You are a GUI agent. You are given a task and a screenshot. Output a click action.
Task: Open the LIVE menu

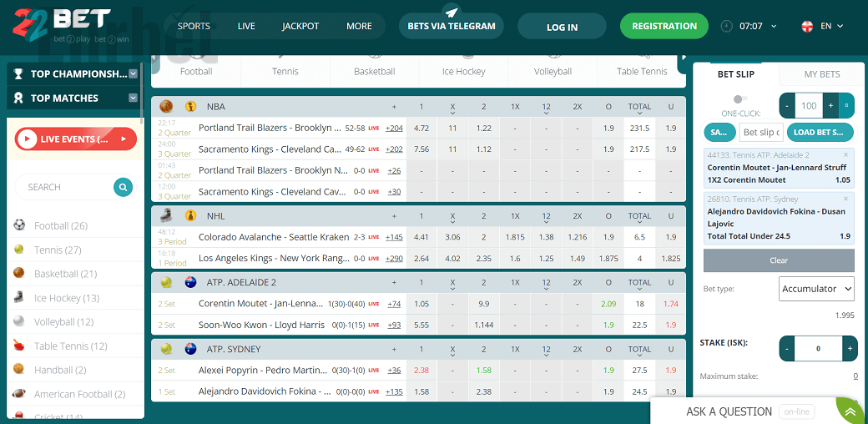[246, 26]
